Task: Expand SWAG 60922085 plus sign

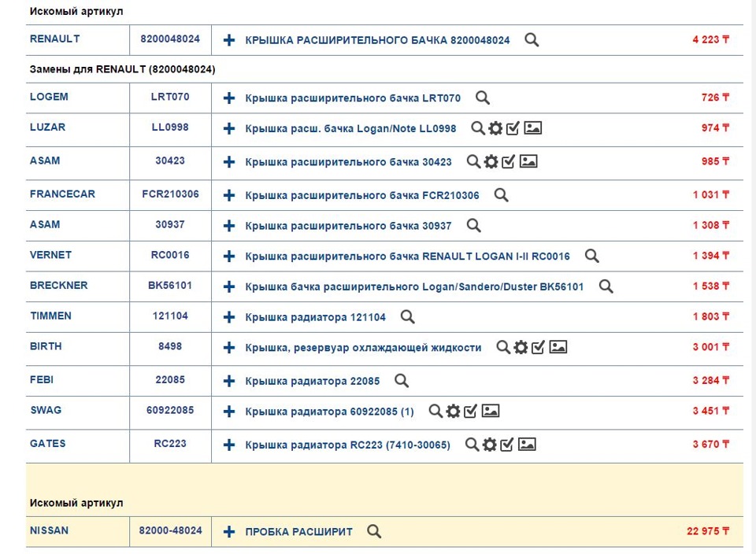Action: tap(229, 412)
